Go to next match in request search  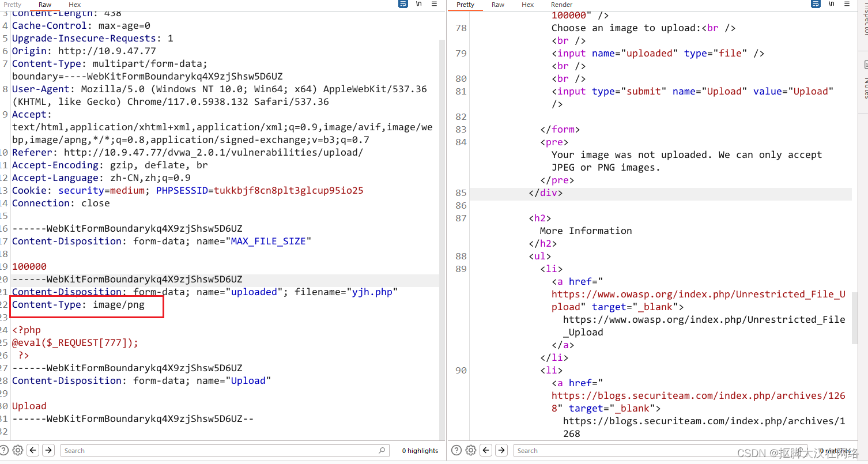(48, 450)
